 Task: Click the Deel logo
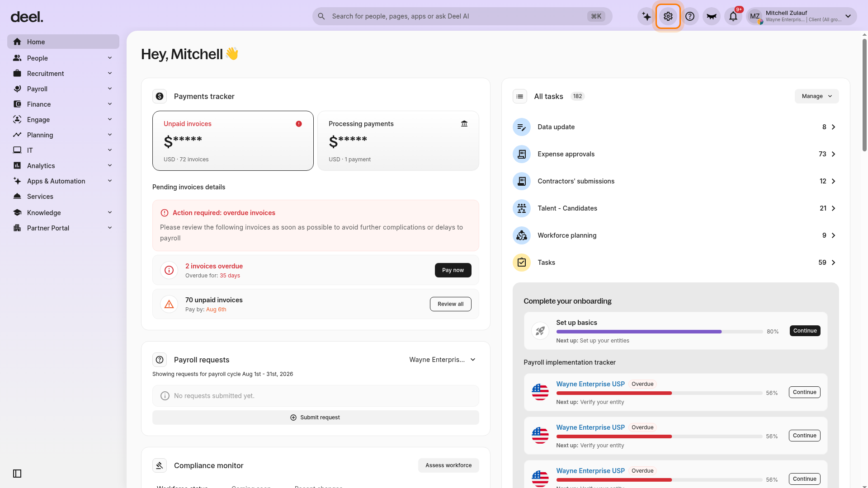pos(27,17)
